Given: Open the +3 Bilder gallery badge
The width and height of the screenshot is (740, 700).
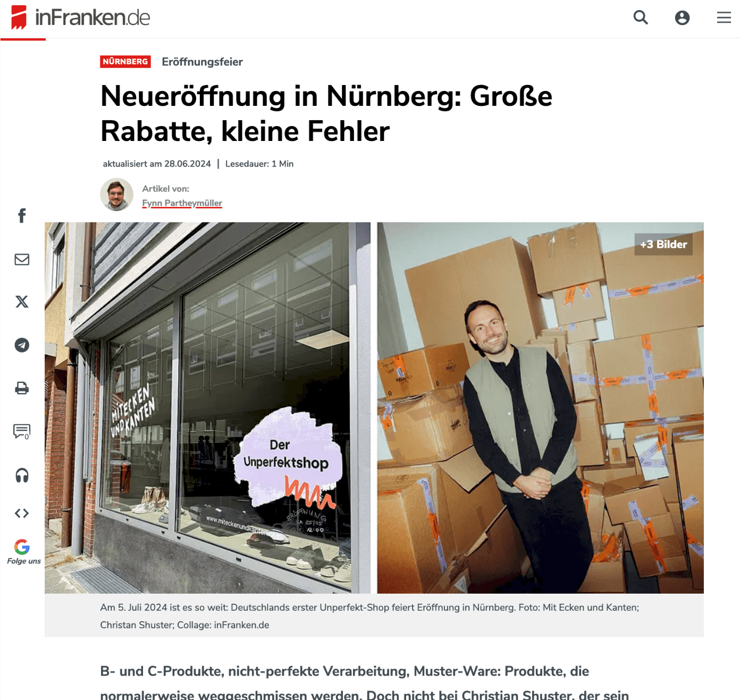Looking at the screenshot, I should click(x=663, y=245).
